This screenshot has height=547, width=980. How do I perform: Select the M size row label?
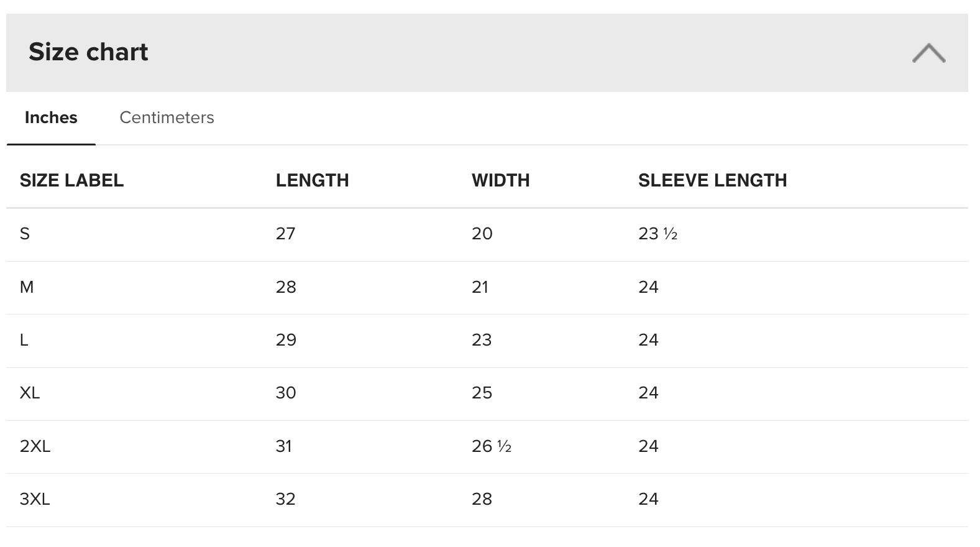pyautogui.click(x=27, y=287)
